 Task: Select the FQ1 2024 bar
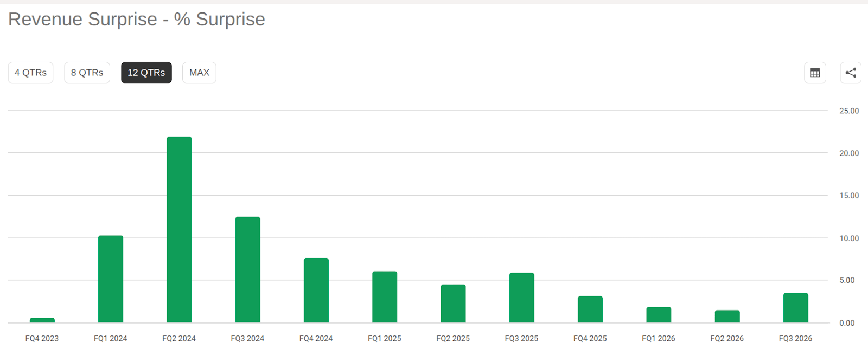click(111, 279)
